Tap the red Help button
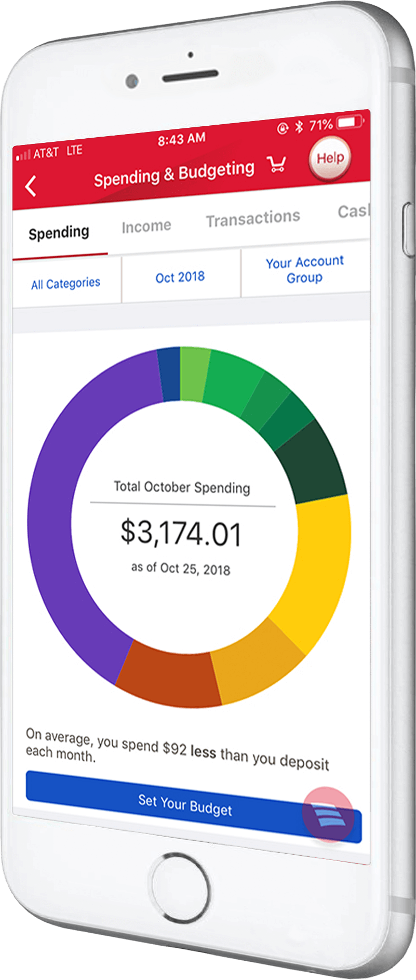This screenshot has height=980, width=416. 330,158
